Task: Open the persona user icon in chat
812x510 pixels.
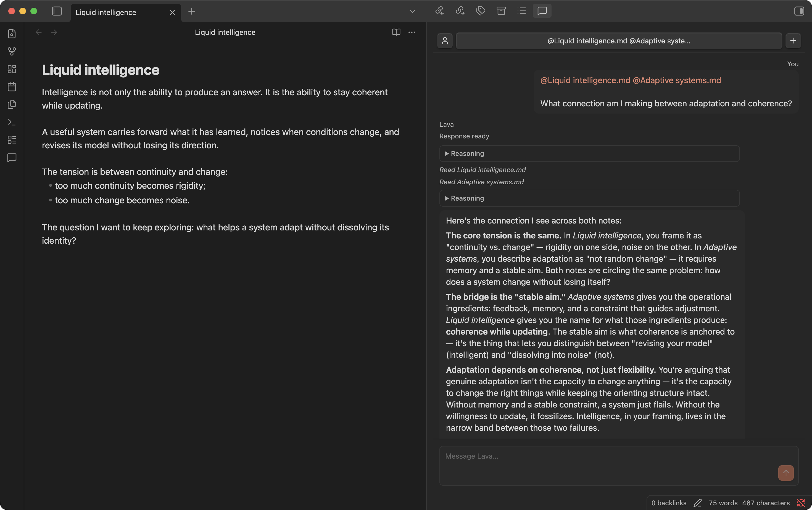Action: click(445, 41)
